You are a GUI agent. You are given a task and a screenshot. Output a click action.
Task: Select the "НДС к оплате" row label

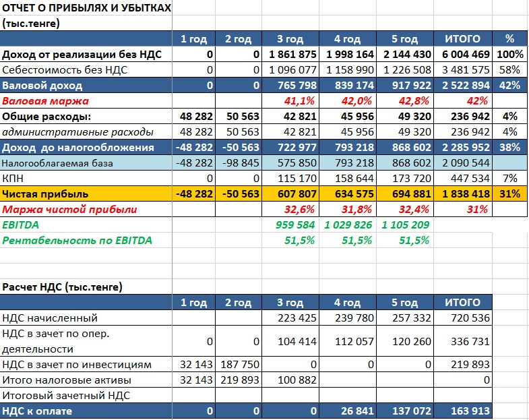tap(37, 411)
